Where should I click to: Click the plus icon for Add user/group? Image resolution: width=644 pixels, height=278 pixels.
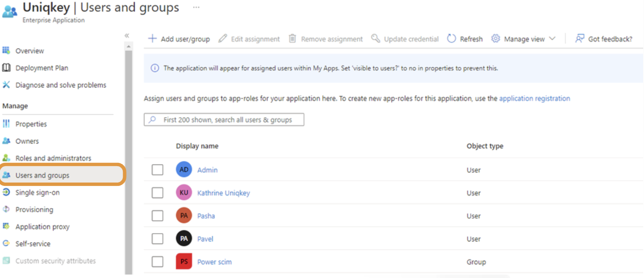[152, 39]
